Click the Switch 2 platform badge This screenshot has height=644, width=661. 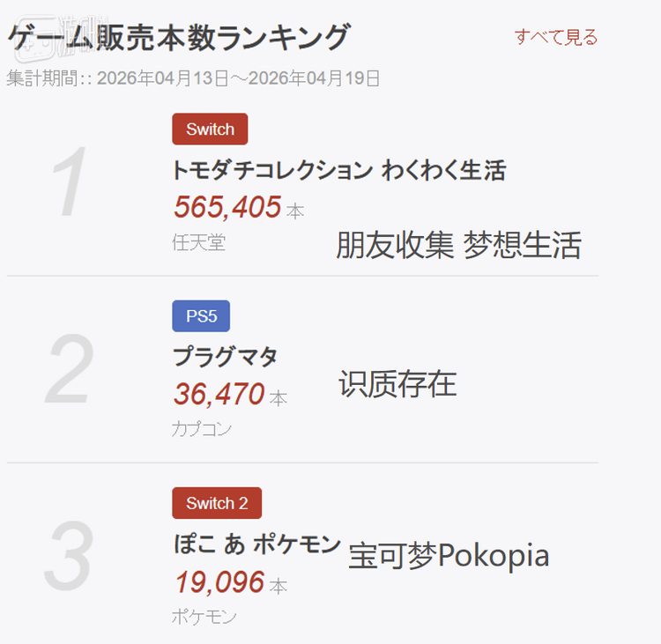click(217, 503)
